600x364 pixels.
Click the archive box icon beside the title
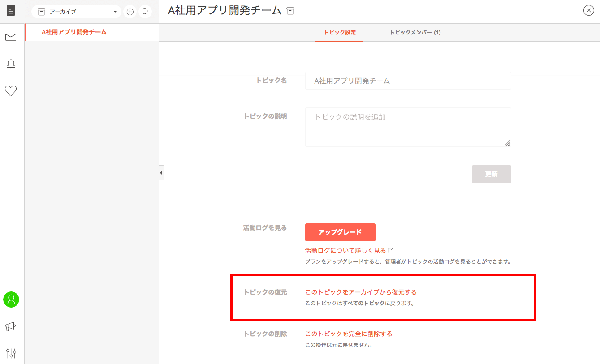[x=290, y=11]
